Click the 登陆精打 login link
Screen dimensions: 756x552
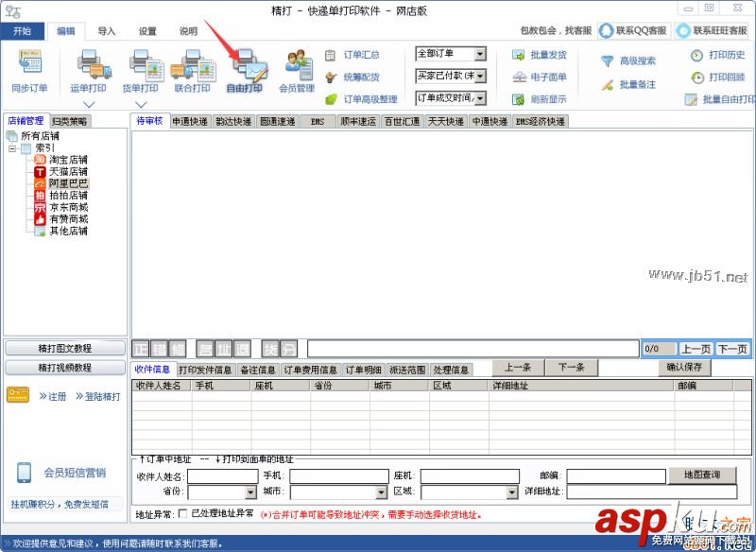[x=98, y=396]
